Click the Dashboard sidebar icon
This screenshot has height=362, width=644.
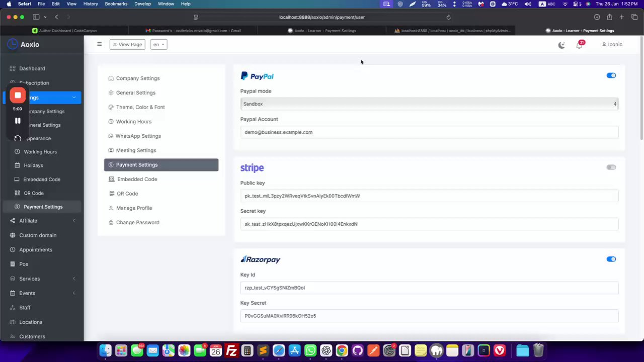[13, 68]
